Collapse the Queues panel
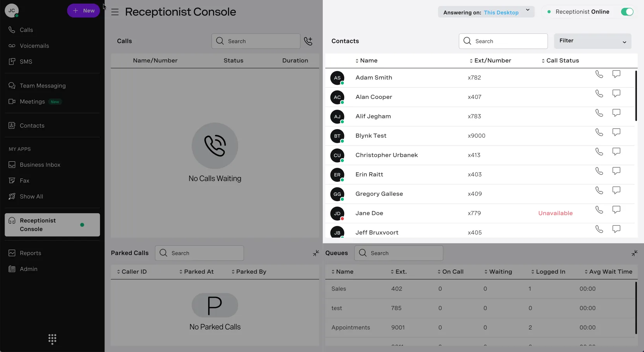This screenshot has width=644, height=352. point(634,253)
